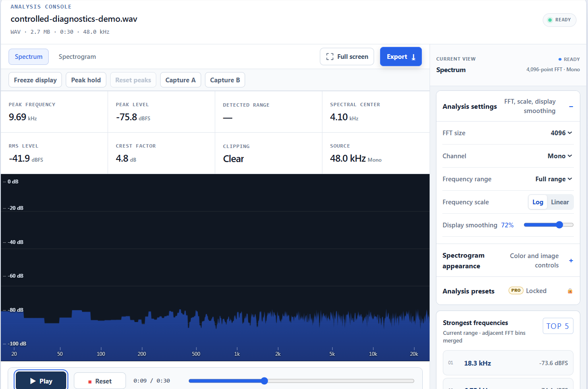Switch to the Spectrum tab
Image resolution: width=588 pixels, height=389 pixels.
(x=29, y=57)
